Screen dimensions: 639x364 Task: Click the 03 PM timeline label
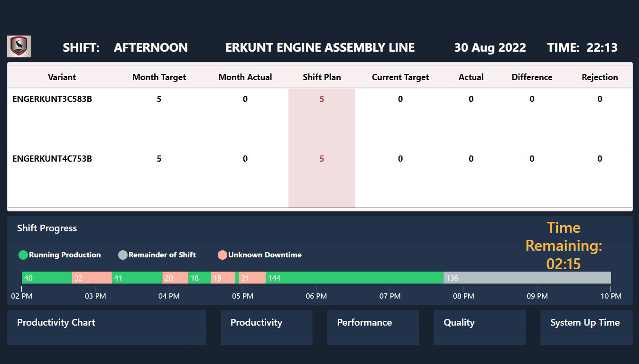pyautogui.click(x=95, y=296)
